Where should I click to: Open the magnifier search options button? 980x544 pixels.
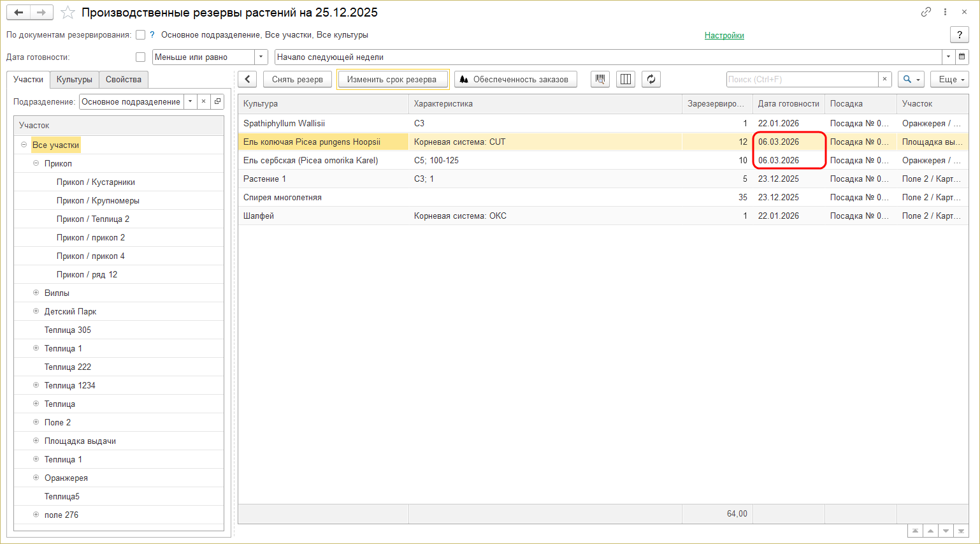pos(911,79)
